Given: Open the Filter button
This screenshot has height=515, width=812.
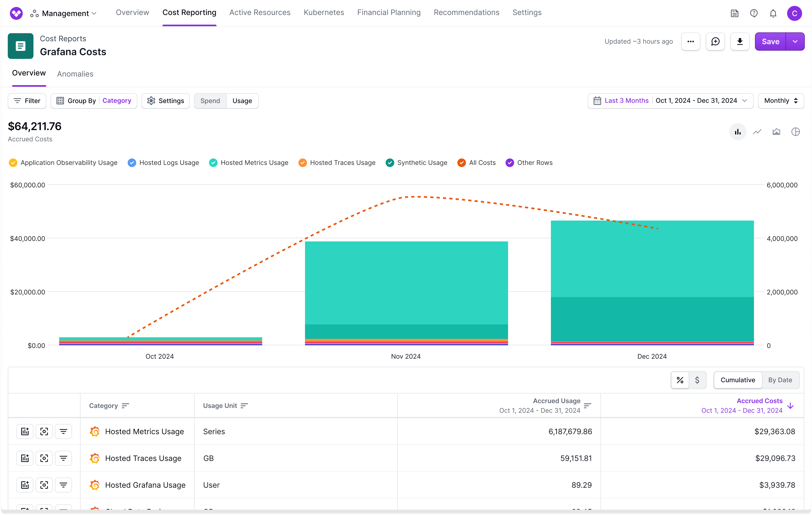Looking at the screenshot, I should coord(27,101).
